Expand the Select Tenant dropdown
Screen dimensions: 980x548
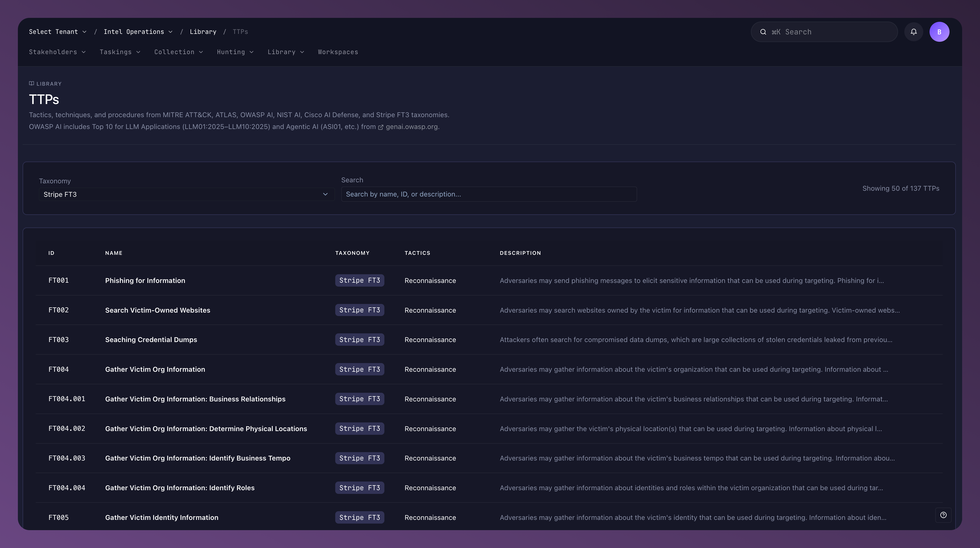pos(58,32)
